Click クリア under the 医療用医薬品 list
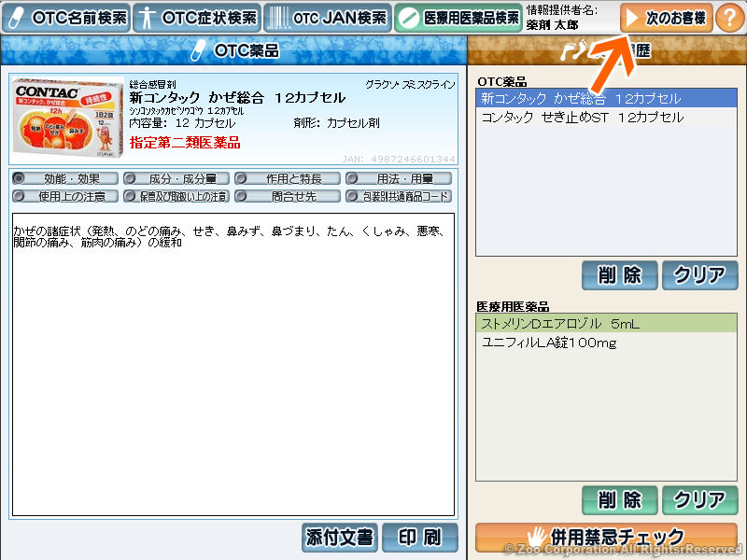 point(699,500)
